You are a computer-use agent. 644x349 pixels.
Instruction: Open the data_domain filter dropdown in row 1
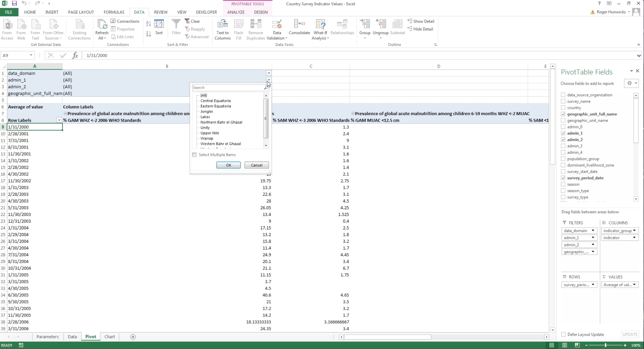pyautogui.click(x=268, y=73)
